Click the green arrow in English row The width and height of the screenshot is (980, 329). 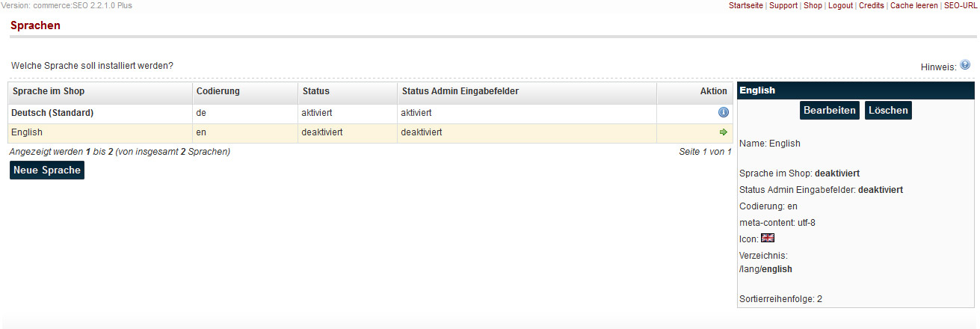[x=723, y=132]
